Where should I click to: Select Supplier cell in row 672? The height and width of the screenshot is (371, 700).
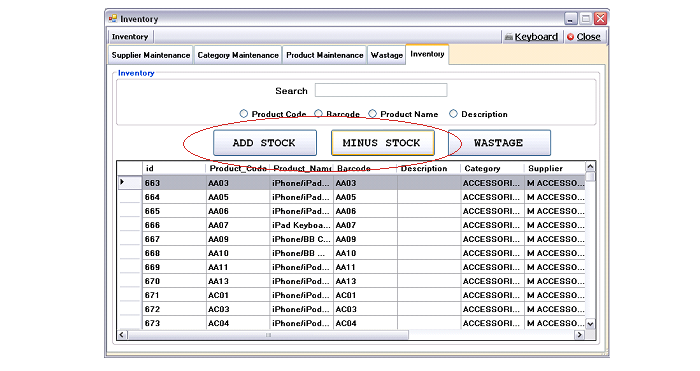pos(555,309)
